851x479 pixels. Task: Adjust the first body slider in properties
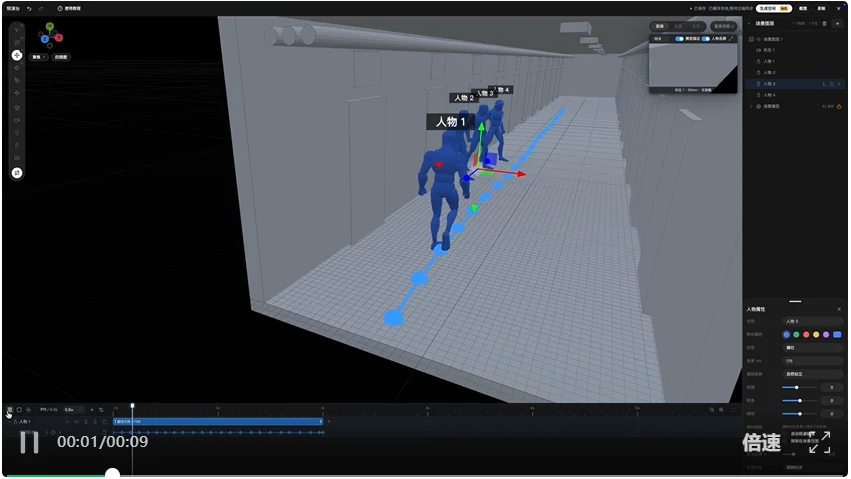point(800,387)
